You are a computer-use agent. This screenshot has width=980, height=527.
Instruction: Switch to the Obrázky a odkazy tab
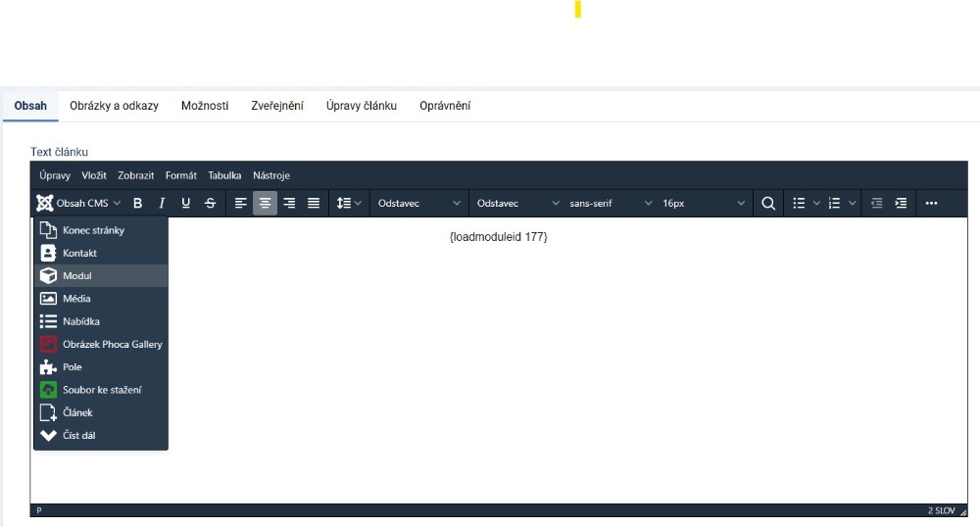[x=114, y=106]
